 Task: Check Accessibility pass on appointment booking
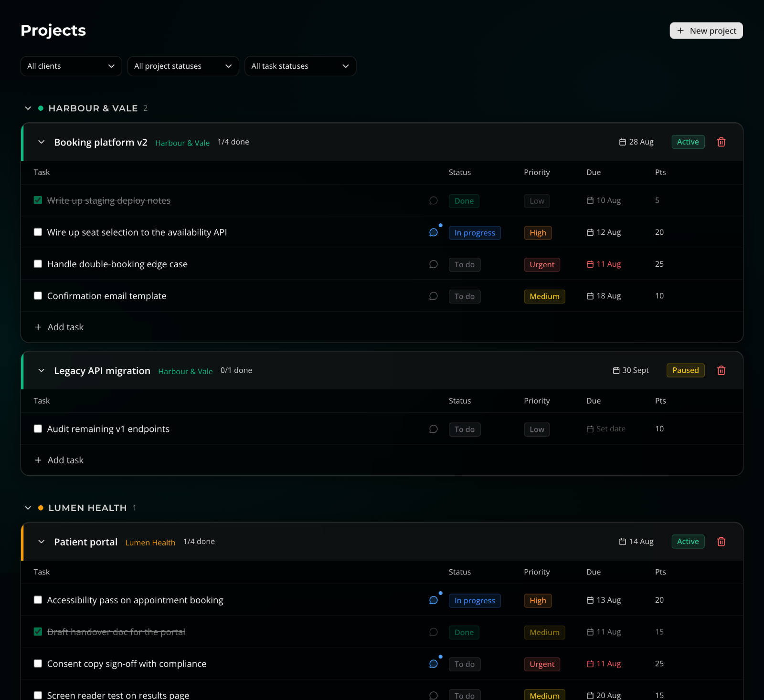click(x=38, y=600)
